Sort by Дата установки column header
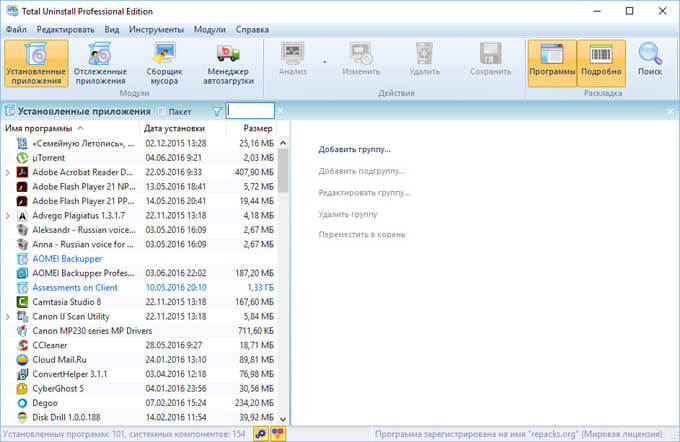 183,128
